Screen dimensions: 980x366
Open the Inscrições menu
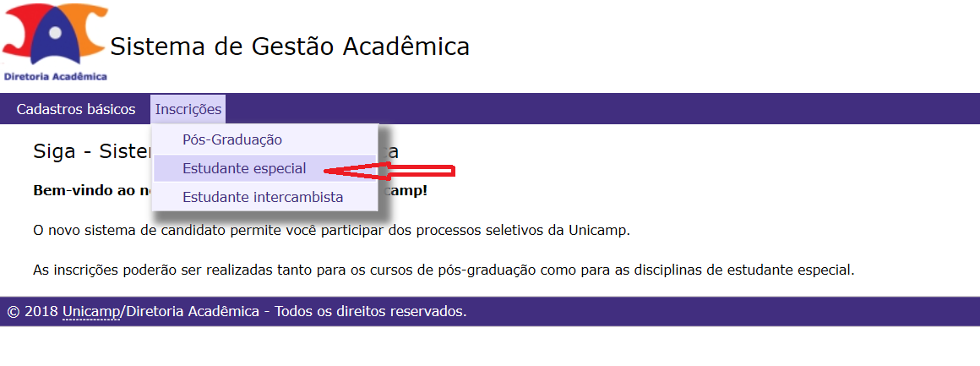188,110
